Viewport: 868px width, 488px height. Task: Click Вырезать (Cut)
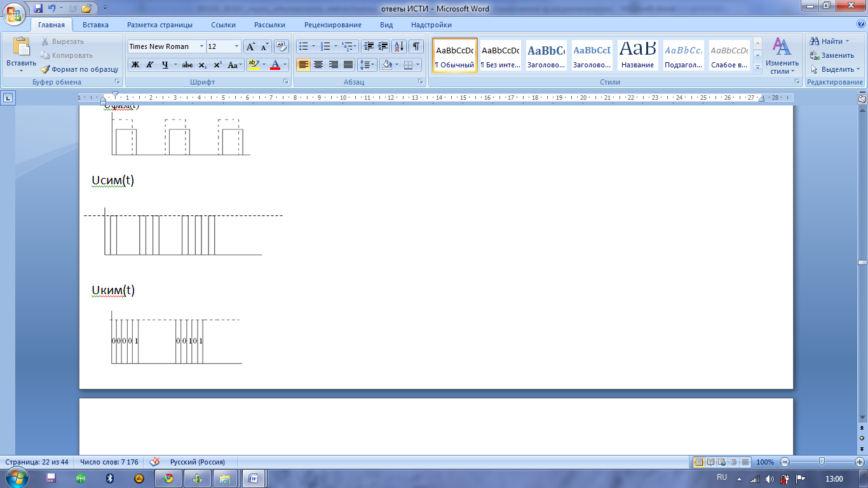pos(62,41)
